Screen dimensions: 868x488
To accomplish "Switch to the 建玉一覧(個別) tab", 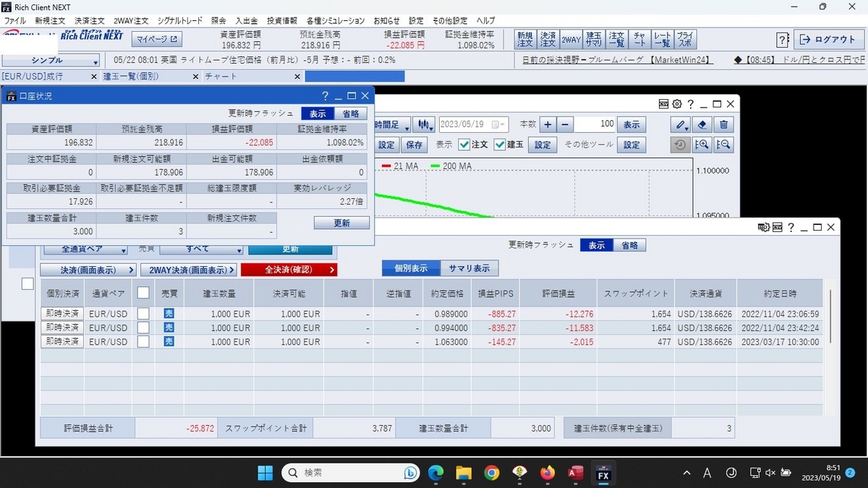I will coord(151,76).
